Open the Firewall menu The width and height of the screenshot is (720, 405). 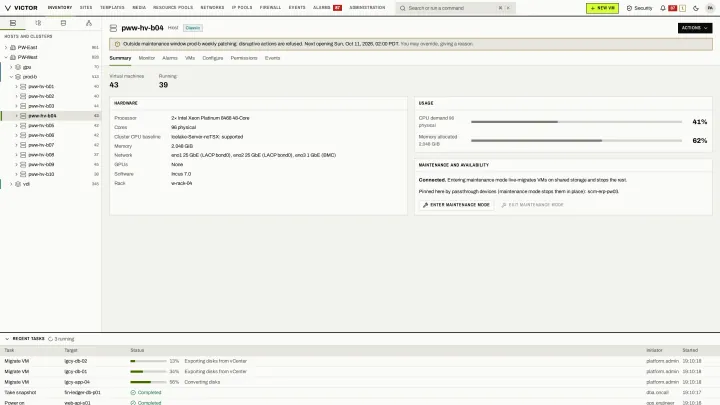270,8
